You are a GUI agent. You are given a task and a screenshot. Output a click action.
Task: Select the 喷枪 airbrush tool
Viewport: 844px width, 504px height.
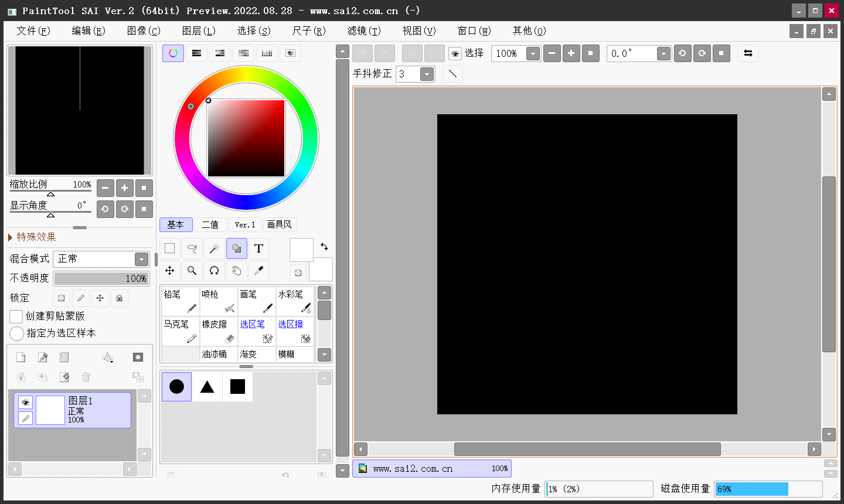(218, 301)
